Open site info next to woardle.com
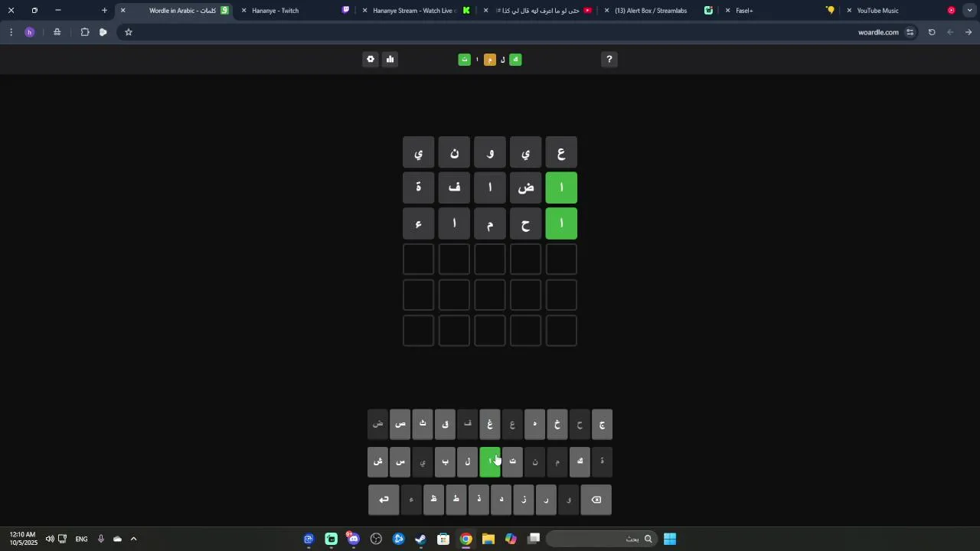This screenshot has width=980, height=551. (x=910, y=32)
